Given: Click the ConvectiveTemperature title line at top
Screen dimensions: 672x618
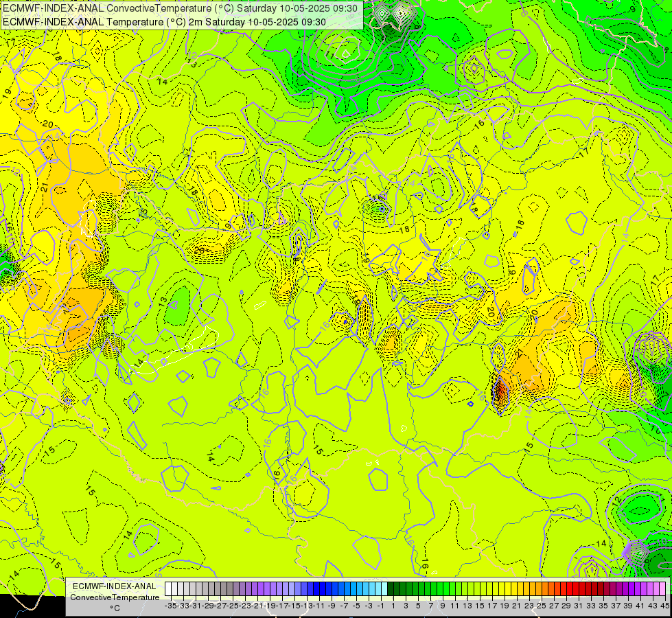Looking at the screenshot, I should 180,8.
